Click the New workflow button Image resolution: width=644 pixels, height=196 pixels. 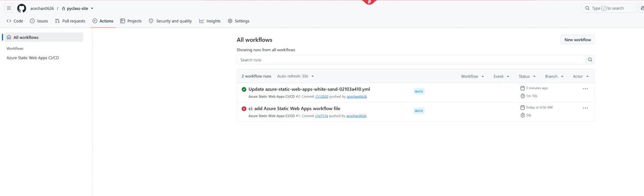(578, 39)
